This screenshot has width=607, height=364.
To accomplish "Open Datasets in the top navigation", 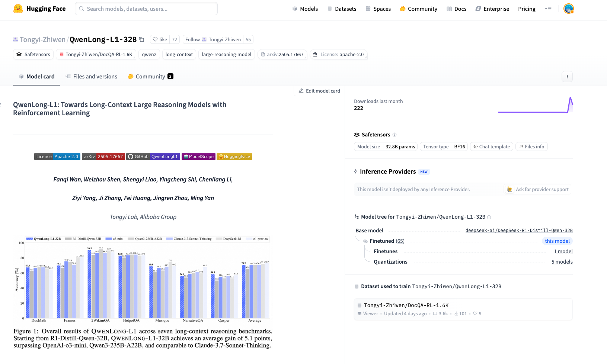I will point(342,9).
